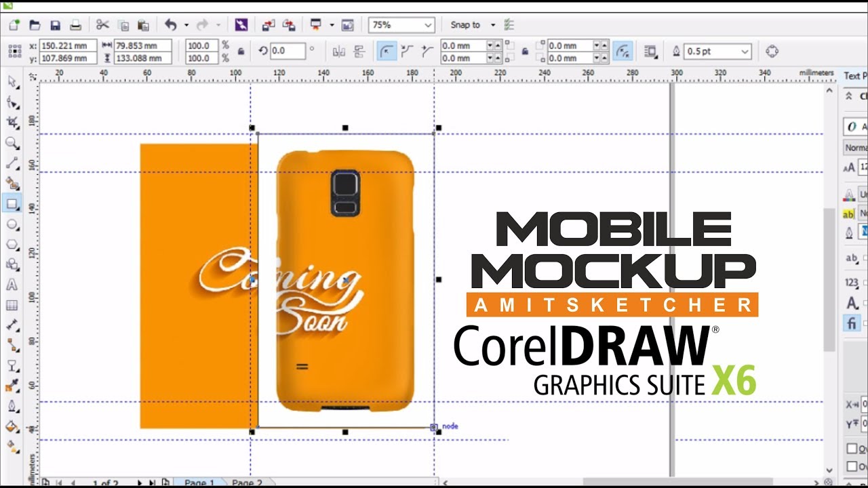Select the Text Properties docker title
This screenshot has height=488, width=868.
[x=854, y=76]
